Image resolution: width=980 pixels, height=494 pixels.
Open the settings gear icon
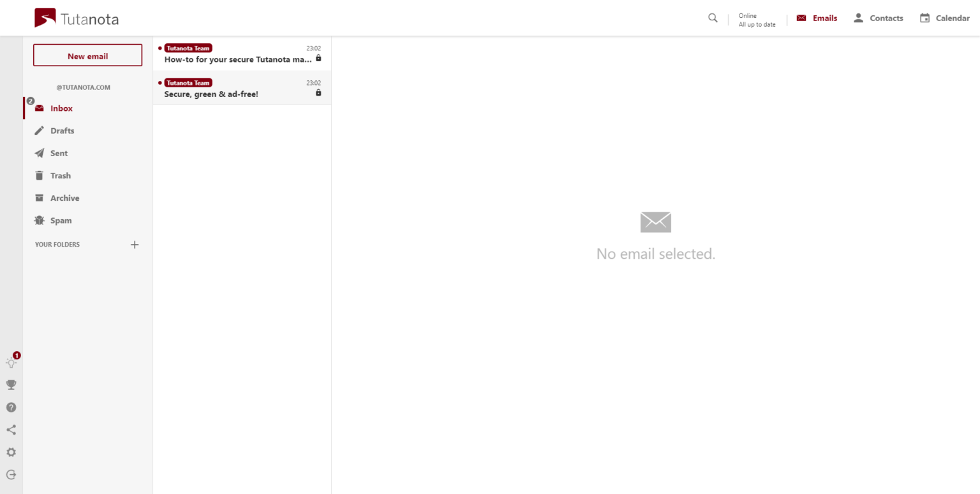[11, 453]
